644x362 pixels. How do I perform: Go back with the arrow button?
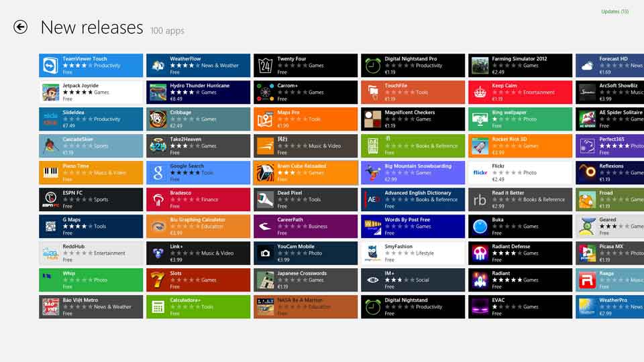[x=21, y=27]
